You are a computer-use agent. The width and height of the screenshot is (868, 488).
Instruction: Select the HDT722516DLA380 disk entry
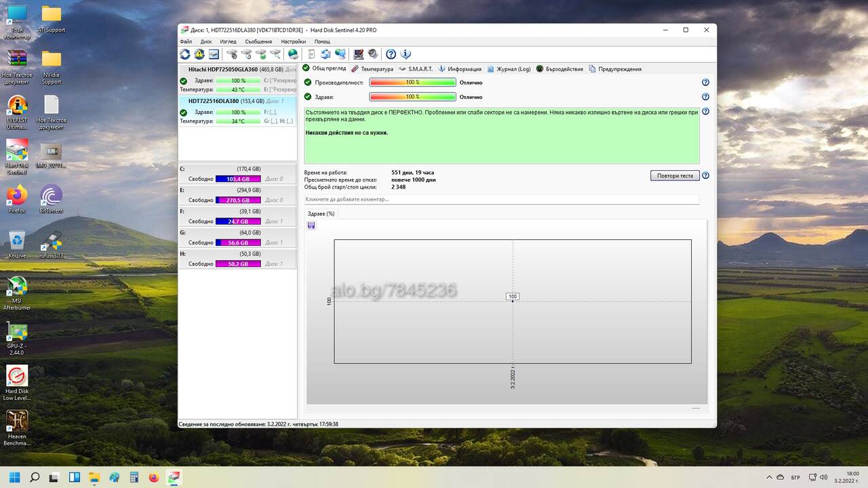click(x=237, y=111)
